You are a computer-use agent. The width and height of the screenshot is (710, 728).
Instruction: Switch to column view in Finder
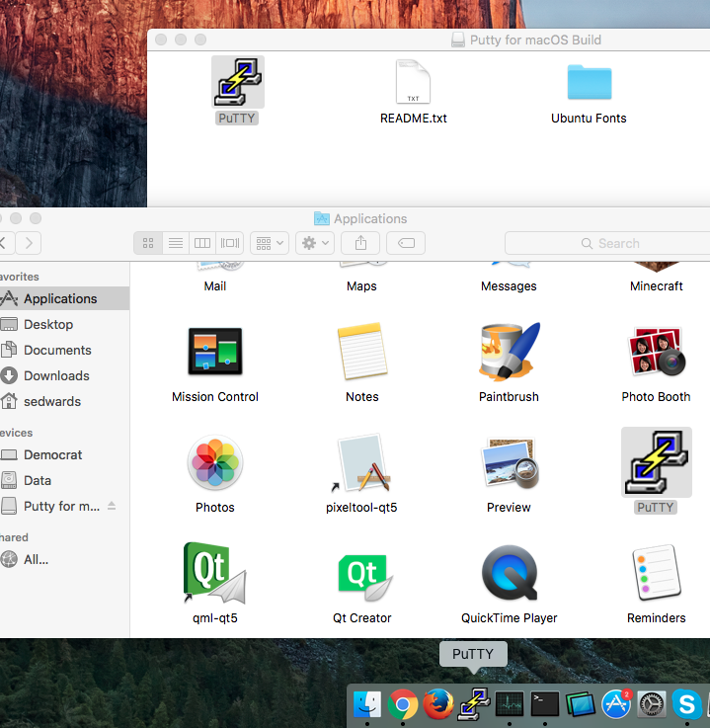click(x=202, y=243)
